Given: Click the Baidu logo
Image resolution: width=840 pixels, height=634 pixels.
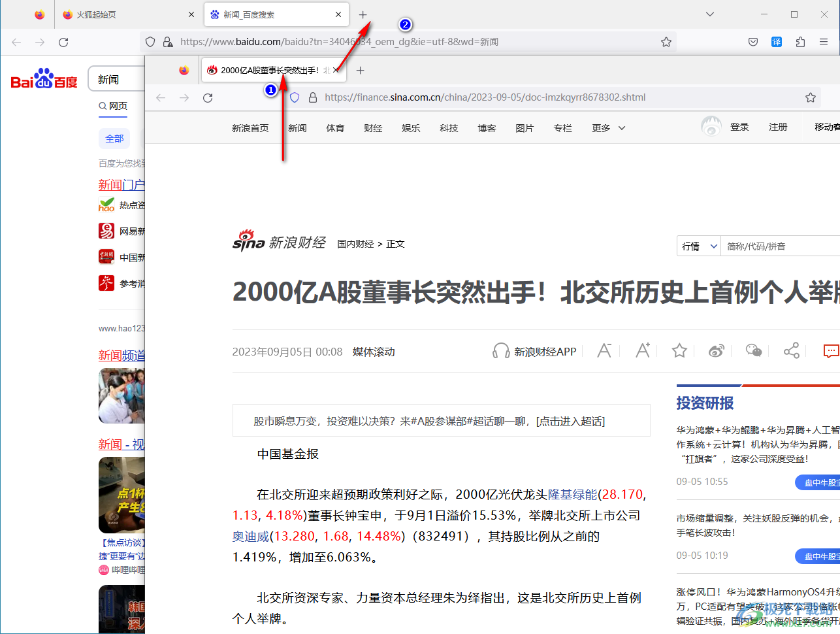Looking at the screenshot, I should [x=44, y=79].
